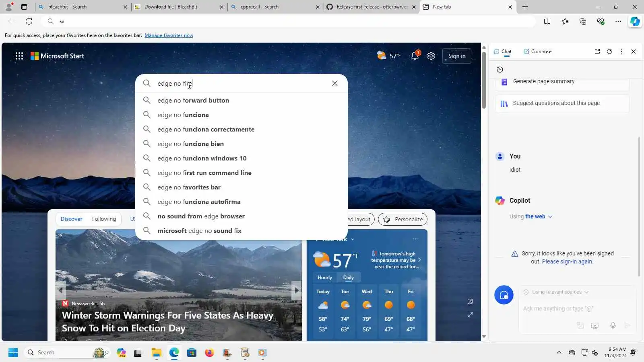
Task: Toggle the Copilot sidebar button
Action: click(635, 21)
